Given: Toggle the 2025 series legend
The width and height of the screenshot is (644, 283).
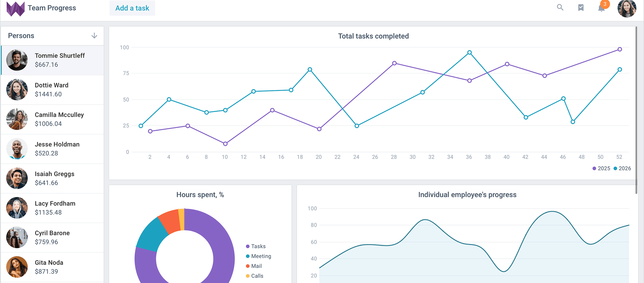Looking at the screenshot, I should click(x=601, y=168).
